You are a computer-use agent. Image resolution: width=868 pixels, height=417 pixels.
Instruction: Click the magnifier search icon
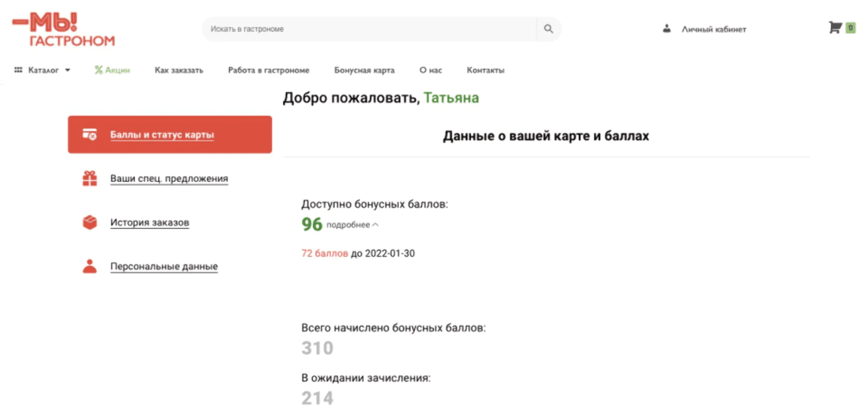tap(548, 29)
